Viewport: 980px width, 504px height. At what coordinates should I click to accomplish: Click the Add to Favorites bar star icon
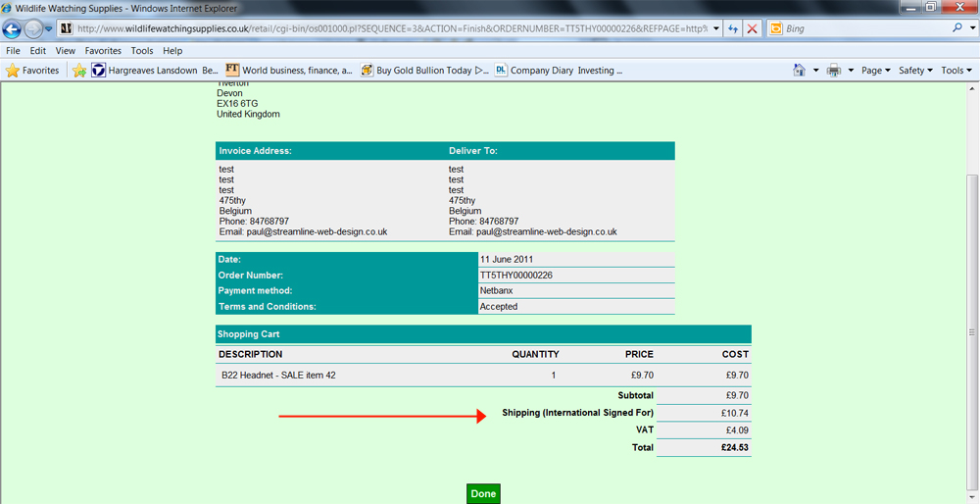(79, 71)
